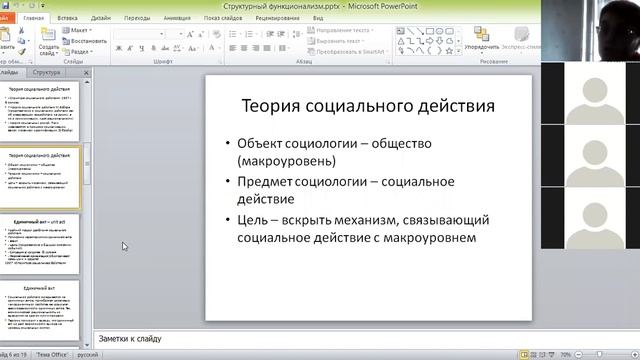Toggle align text right

tap(256, 49)
